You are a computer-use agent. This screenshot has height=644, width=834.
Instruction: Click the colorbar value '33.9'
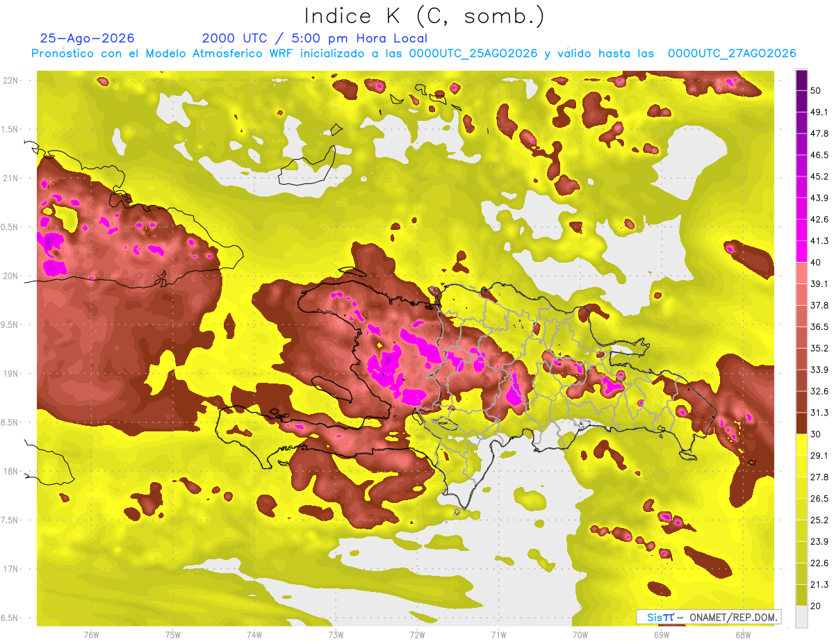pos(820,370)
